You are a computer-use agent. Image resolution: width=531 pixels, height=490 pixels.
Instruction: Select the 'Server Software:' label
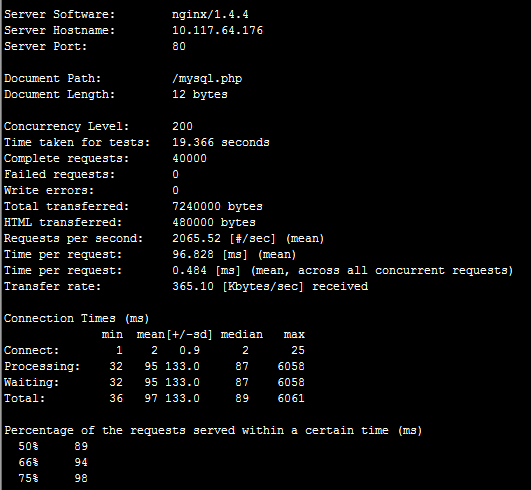point(60,14)
